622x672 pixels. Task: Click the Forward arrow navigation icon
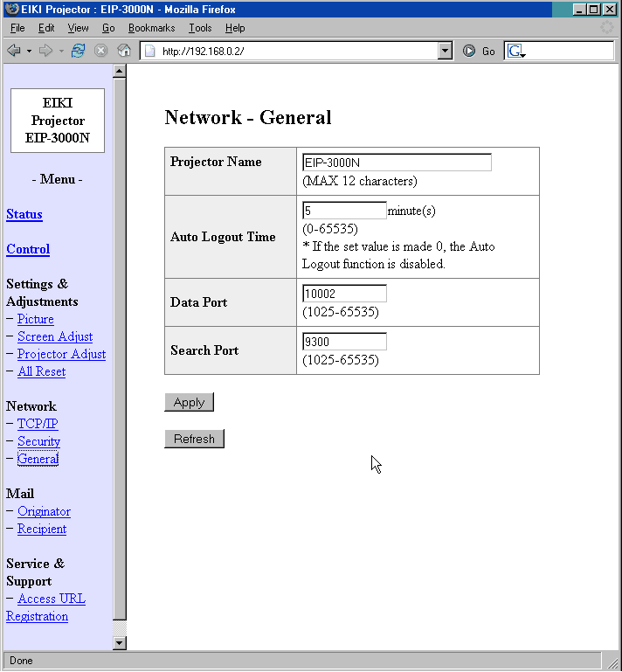(45, 51)
